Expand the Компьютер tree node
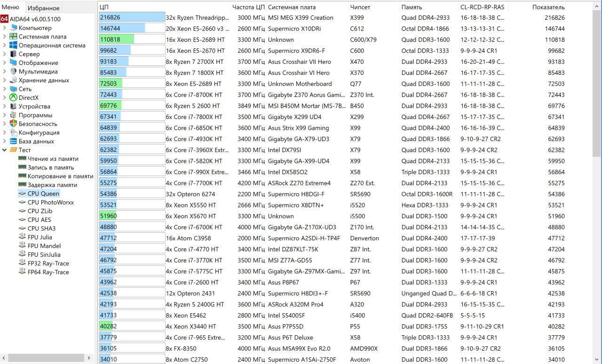This screenshot has width=602, height=364. (x=5, y=28)
